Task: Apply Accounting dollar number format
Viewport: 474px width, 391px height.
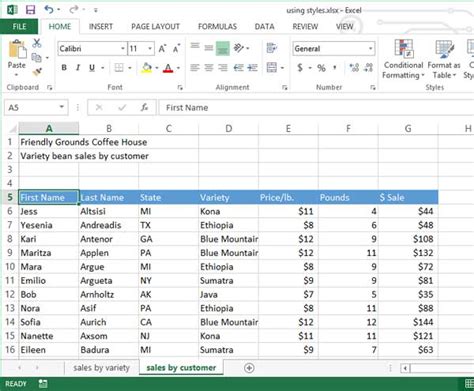Action: pyautogui.click(x=300, y=68)
